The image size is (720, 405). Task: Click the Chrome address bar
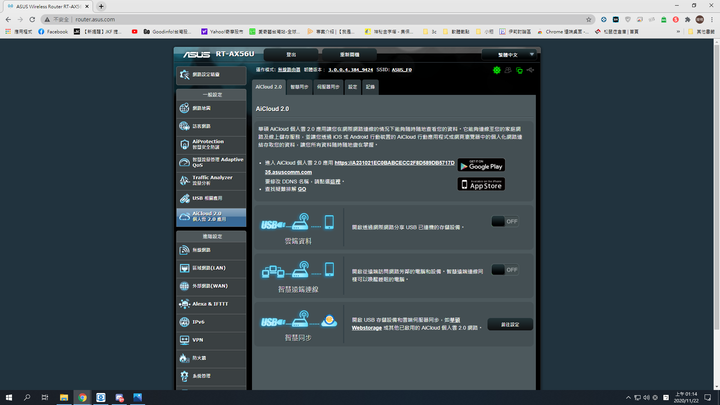(317, 19)
